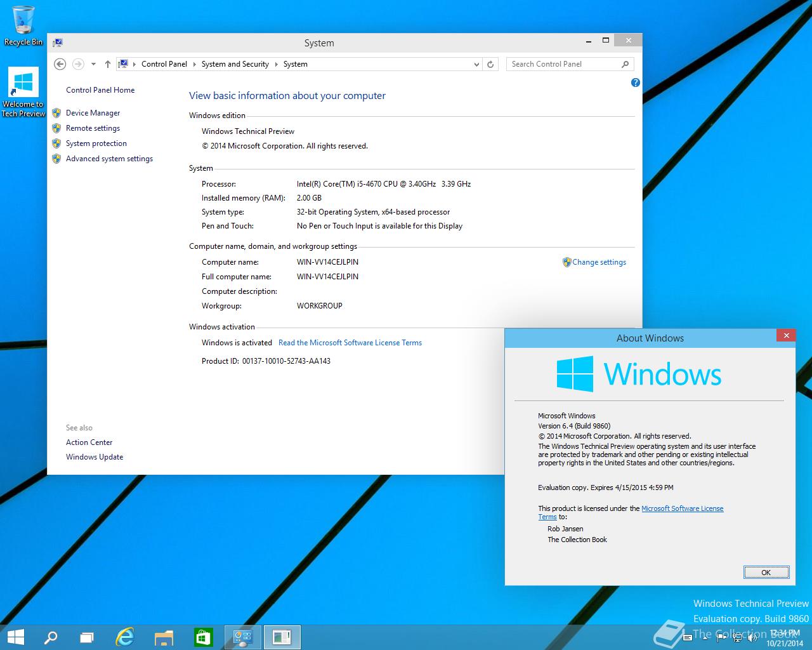Open Control Panel Home link

point(100,90)
